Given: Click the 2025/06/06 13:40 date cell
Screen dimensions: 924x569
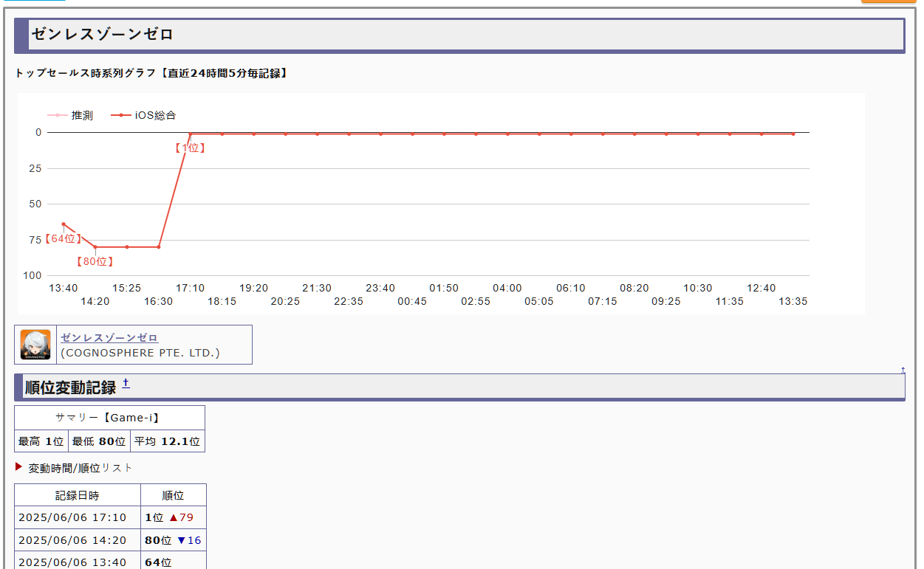Looking at the screenshot, I should [x=78, y=562].
